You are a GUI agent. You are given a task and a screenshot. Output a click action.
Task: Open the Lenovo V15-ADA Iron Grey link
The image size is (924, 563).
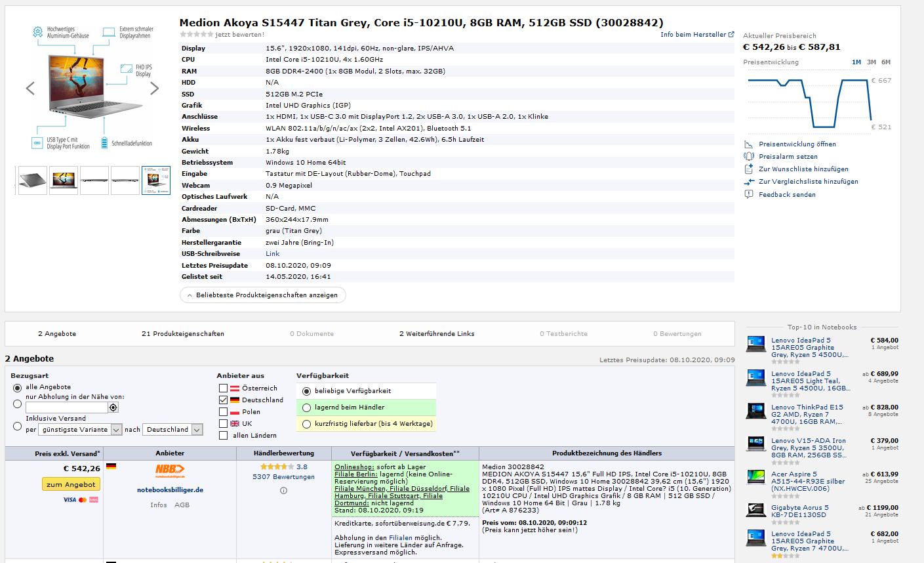point(809,448)
